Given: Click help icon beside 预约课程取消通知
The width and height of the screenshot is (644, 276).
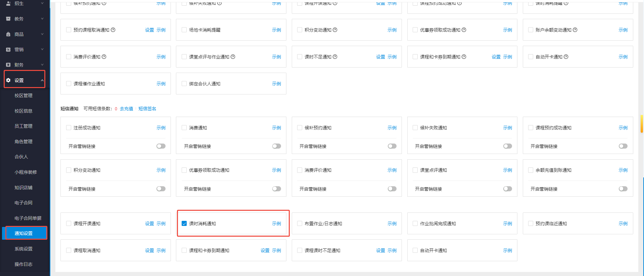Looking at the screenshot, I should (113, 30).
